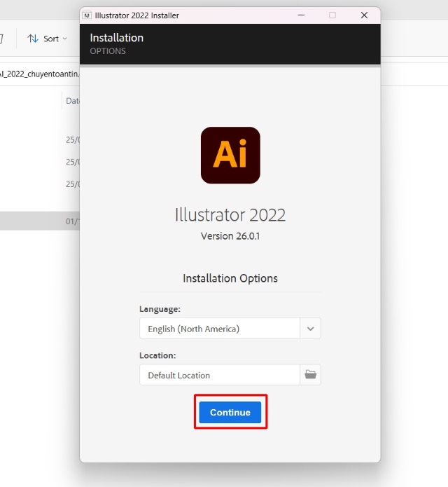Click the installer icon in the title bar

pos(86,15)
